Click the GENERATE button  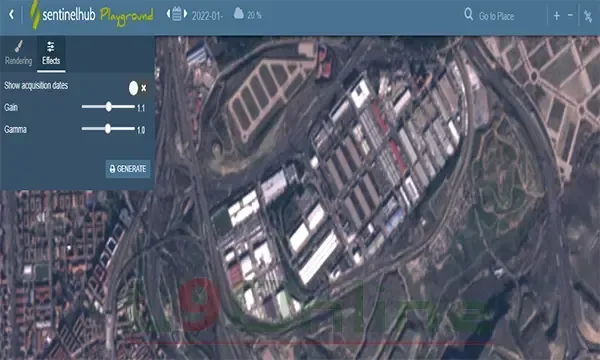(128, 169)
